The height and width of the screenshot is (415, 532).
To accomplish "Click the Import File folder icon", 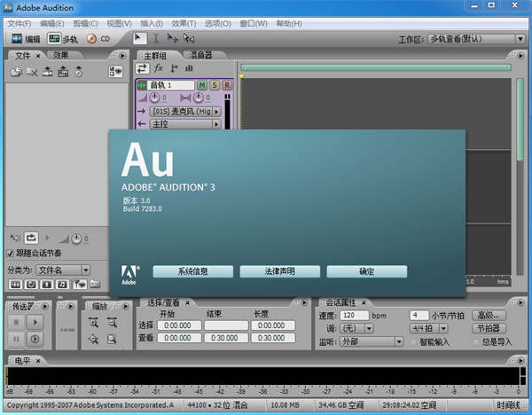I will click(x=16, y=72).
